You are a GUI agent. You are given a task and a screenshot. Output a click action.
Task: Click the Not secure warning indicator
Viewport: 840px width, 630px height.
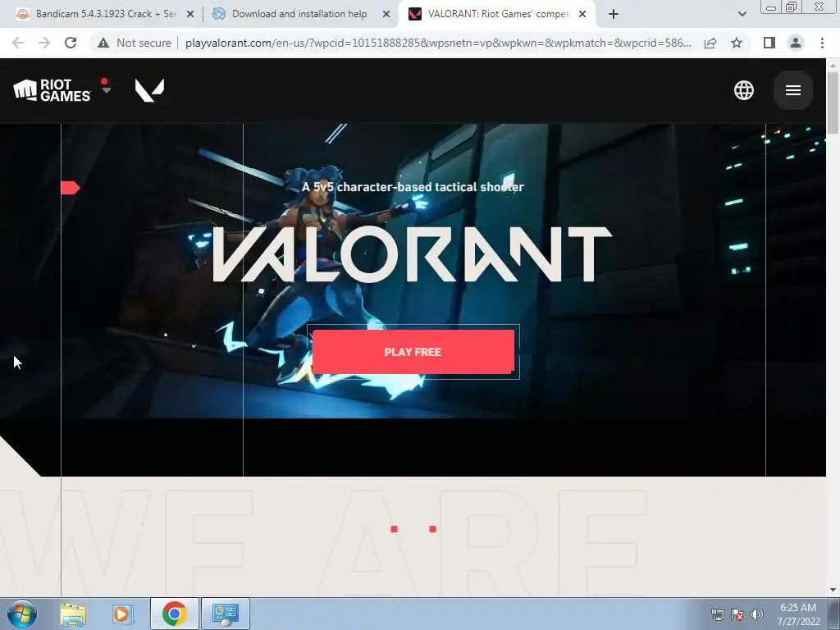pyautogui.click(x=134, y=43)
